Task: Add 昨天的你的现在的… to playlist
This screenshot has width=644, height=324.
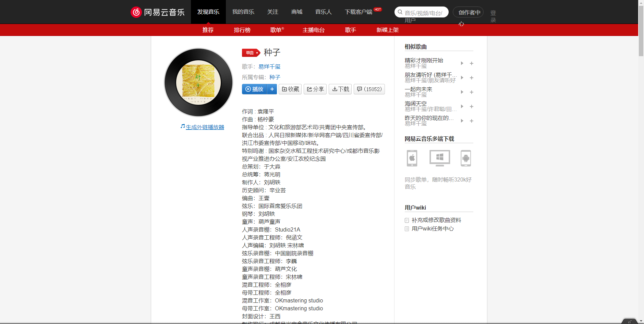Action: (x=472, y=121)
